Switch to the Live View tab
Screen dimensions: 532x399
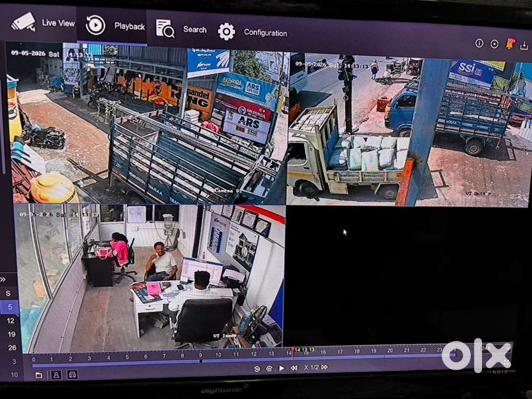point(43,23)
